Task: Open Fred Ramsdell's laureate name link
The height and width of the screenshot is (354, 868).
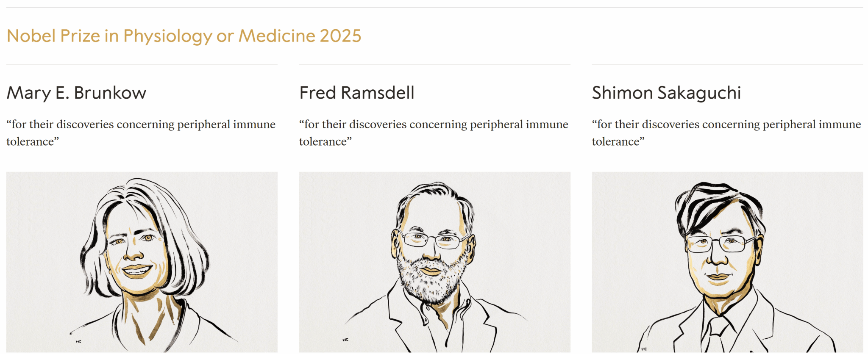Action: pyautogui.click(x=356, y=93)
